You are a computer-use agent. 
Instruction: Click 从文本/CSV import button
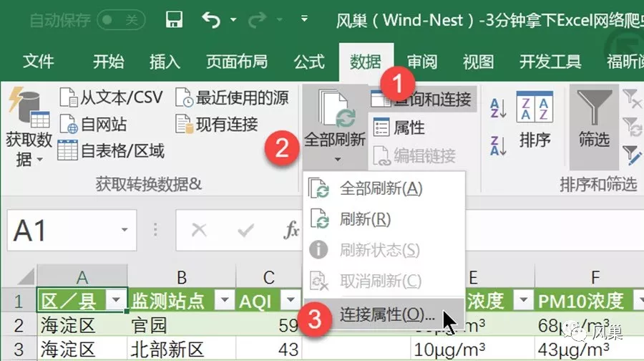click(x=111, y=97)
